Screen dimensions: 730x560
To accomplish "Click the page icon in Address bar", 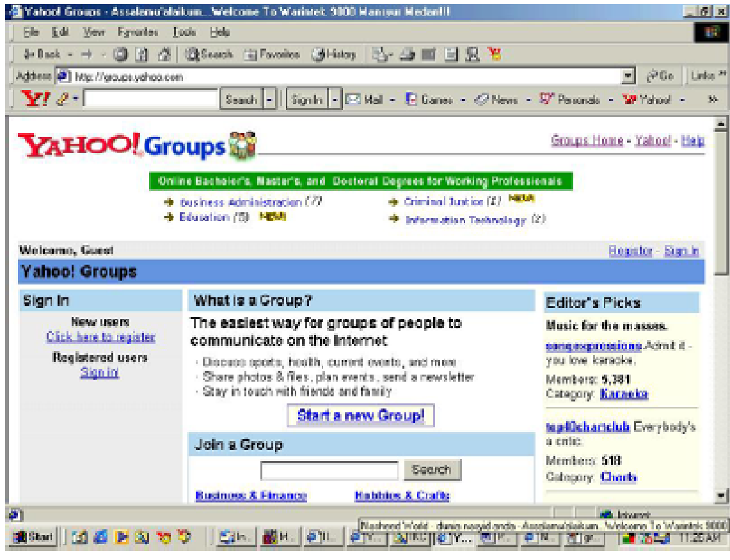I will (x=63, y=76).
